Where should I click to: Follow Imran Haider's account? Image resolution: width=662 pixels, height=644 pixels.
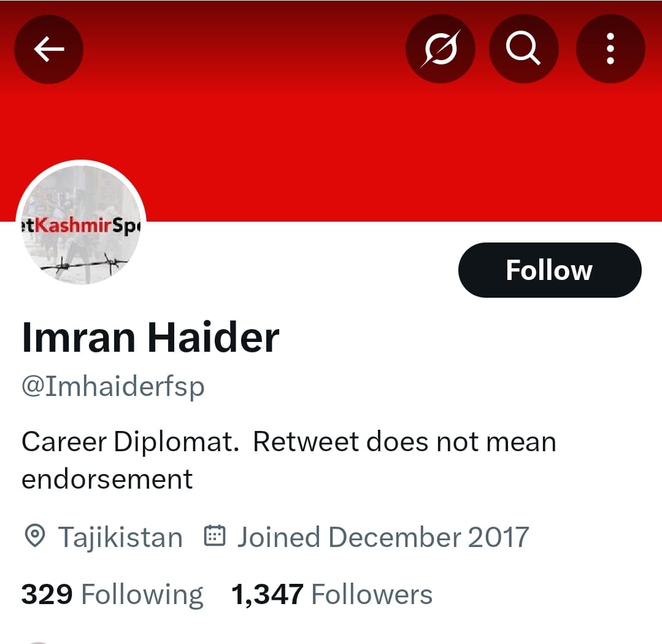click(x=550, y=270)
